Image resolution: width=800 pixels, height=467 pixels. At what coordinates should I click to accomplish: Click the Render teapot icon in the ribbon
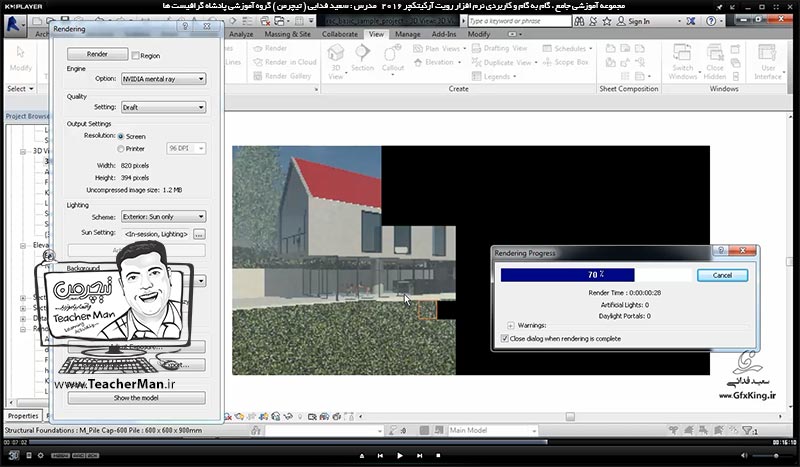(258, 48)
